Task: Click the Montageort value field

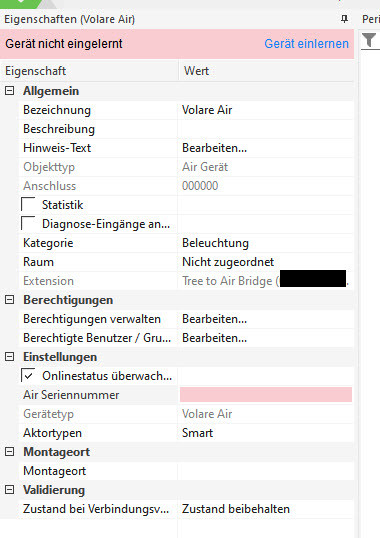Action: (x=266, y=471)
